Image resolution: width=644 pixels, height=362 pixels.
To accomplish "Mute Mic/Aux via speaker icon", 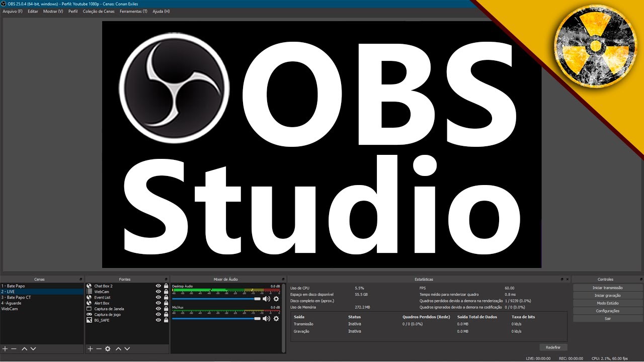I will coord(266,318).
